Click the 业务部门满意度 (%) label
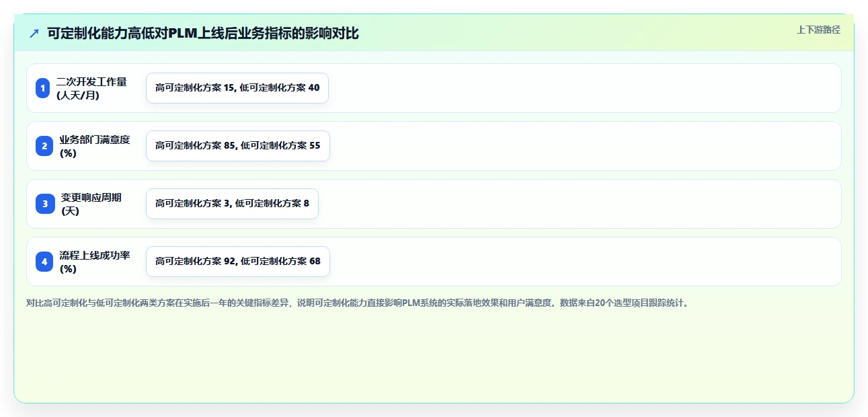Image resolution: width=868 pixels, height=417 pixels. (95, 146)
